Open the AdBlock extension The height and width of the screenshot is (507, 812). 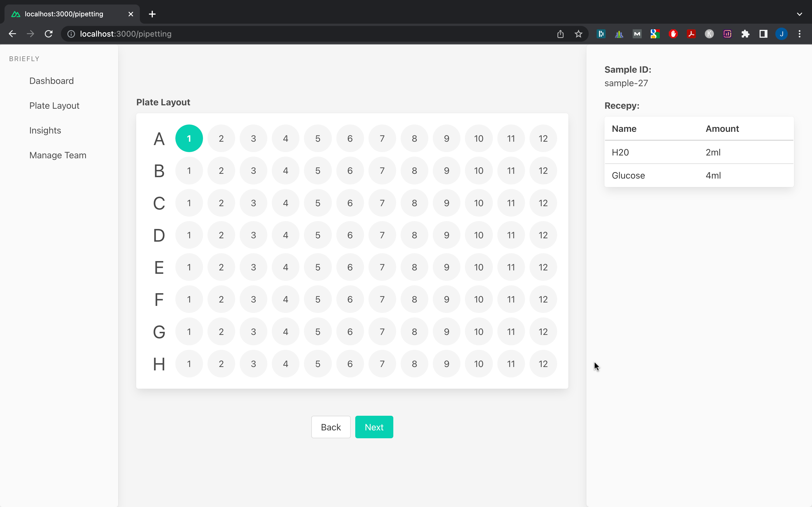pyautogui.click(x=673, y=34)
